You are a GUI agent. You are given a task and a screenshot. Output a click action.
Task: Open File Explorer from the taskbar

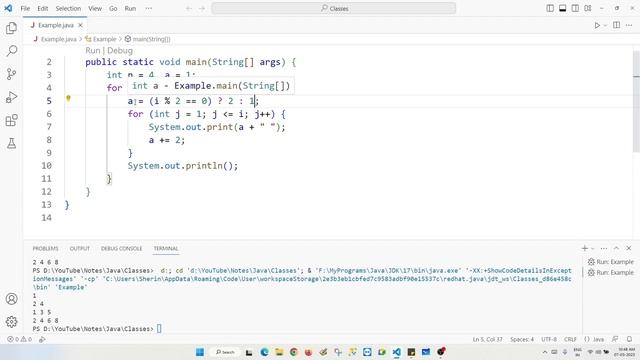click(279, 352)
